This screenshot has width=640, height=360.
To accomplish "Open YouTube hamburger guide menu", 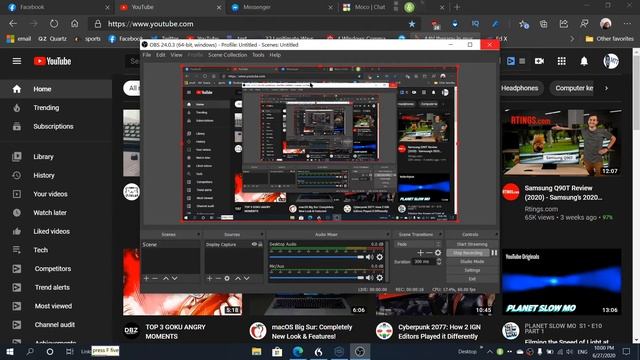I will [17, 61].
